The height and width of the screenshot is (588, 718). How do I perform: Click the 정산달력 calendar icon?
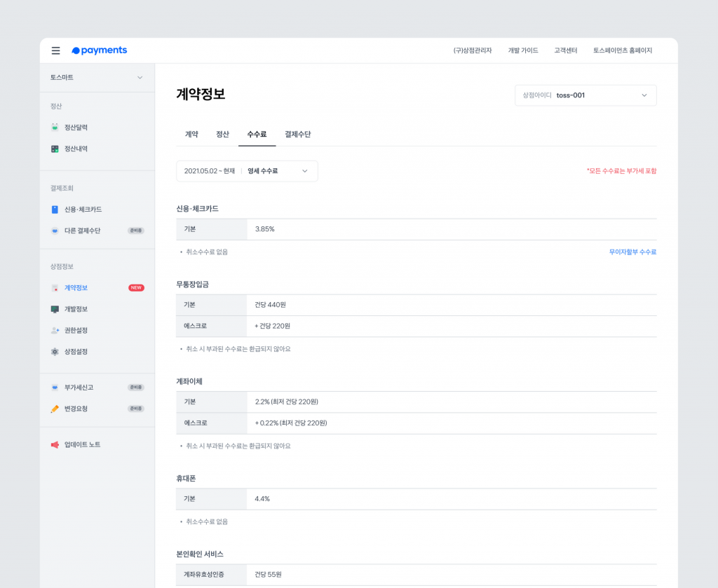(x=55, y=128)
